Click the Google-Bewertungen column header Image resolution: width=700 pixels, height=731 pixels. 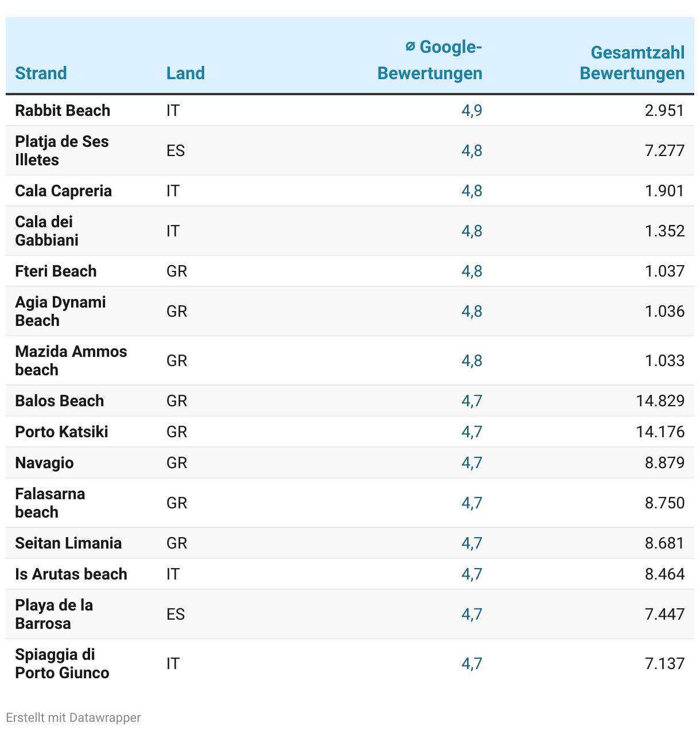[430, 60]
